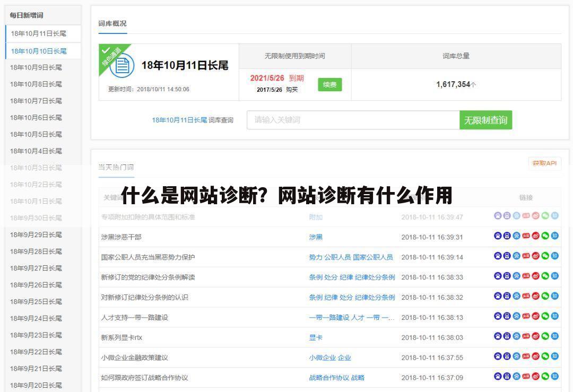Click the 战略合作协议 keyword link
The height and width of the screenshot is (392, 573).
(329, 378)
